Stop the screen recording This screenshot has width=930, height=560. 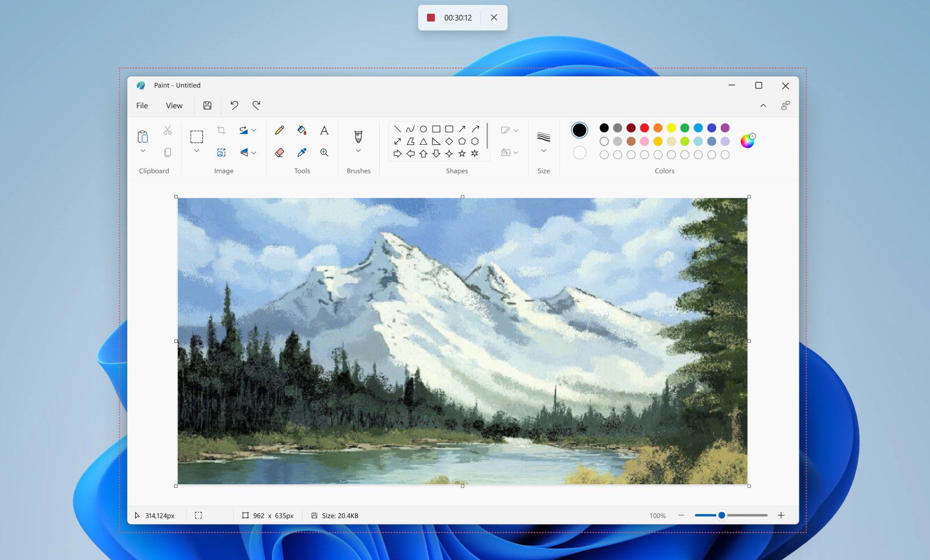click(x=431, y=18)
